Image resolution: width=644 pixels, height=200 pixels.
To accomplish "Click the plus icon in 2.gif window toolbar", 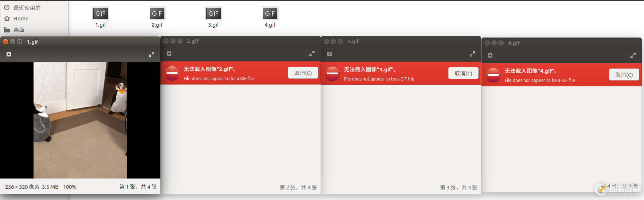I will (x=169, y=54).
